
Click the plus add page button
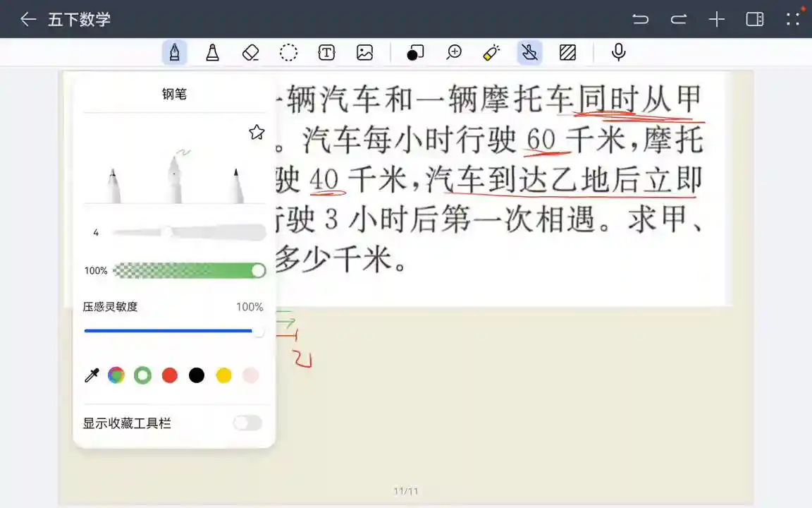tap(717, 19)
